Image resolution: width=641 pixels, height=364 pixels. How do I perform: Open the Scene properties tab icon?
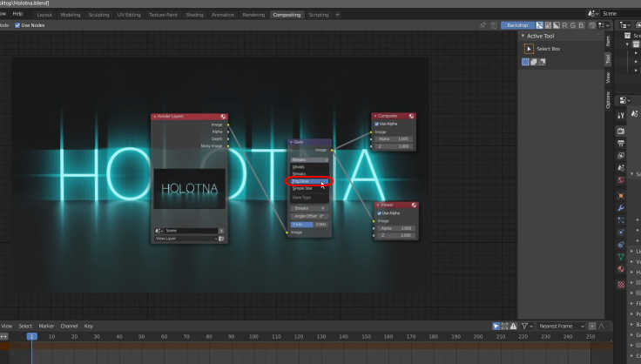click(621, 168)
